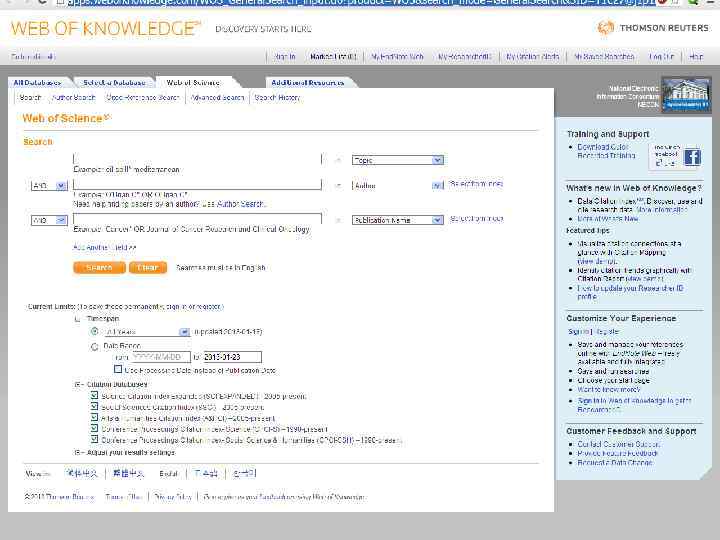Click the Thomson Reuters logo

pos(654,28)
